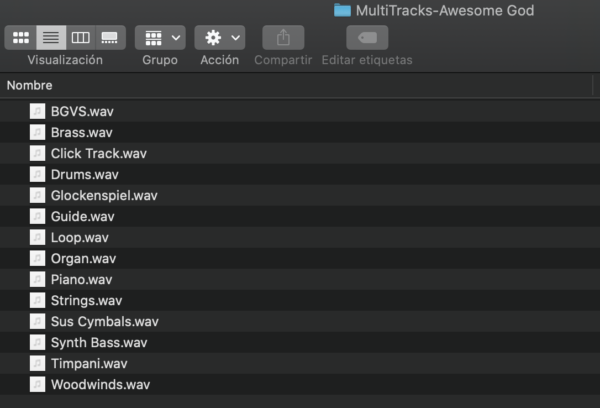Click the audio icon of BGVS.wav
Image resolution: width=600 pixels, height=408 pixels.
tap(38, 111)
